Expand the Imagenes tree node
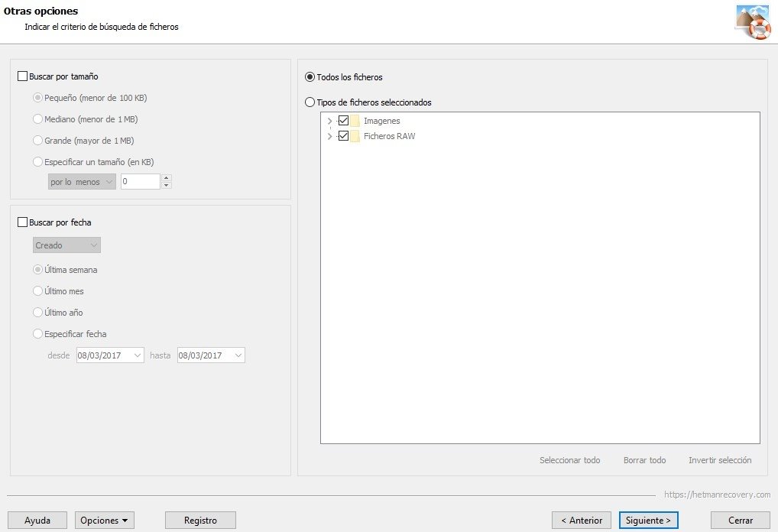The height and width of the screenshot is (532, 778). point(329,121)
